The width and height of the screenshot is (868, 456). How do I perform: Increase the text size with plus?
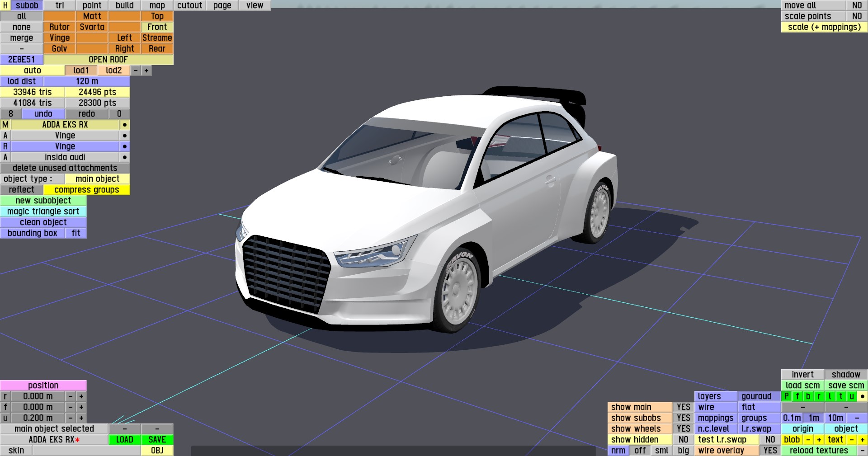[x=863, y=439]
